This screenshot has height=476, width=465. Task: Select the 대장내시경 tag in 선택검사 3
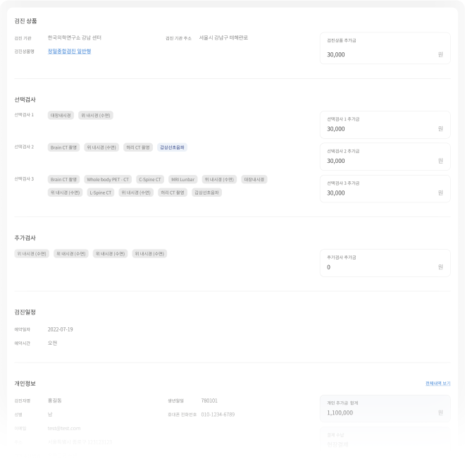coord(254,179)
